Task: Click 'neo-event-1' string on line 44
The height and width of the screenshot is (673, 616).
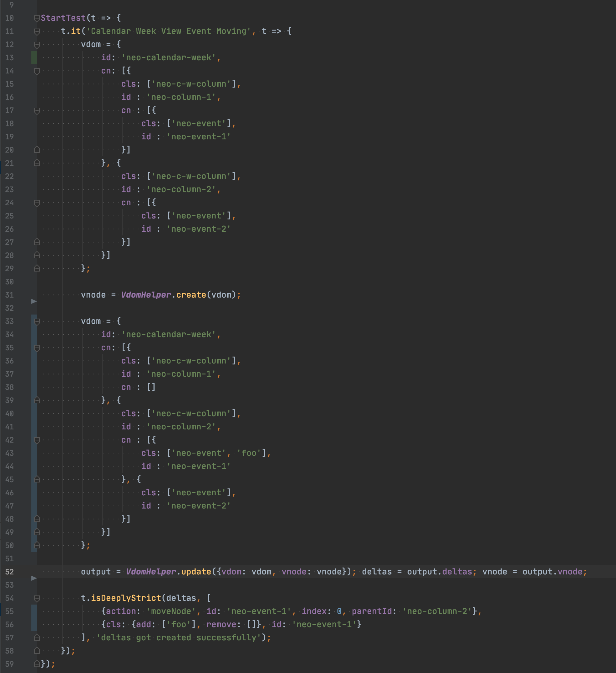Action: [x=199, y=466]
